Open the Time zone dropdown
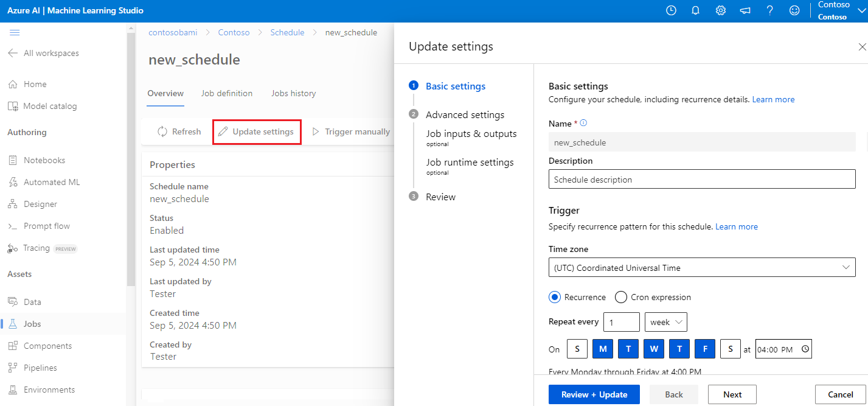Viewport: 868px width, 406px height. [x=702, y=268]
